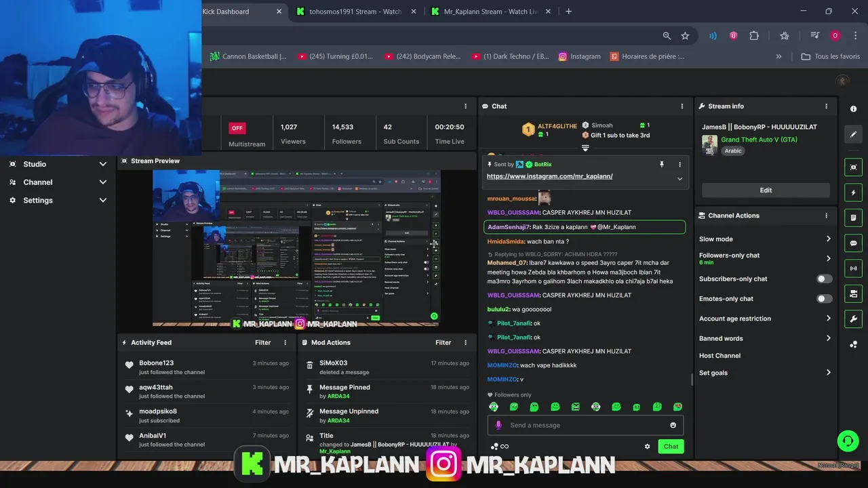Screen dimensions: 868x488
Task: Click the wrench icon in right sidebar
Action: (853, 319)
